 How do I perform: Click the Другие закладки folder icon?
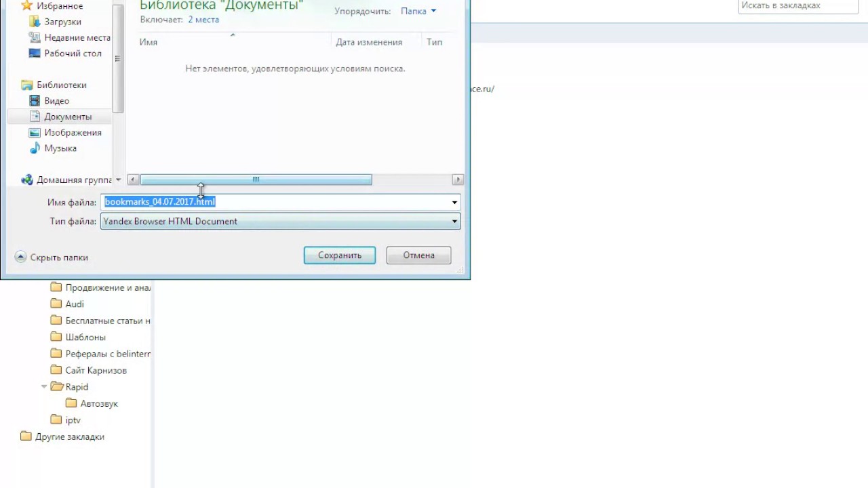(26, 436)
